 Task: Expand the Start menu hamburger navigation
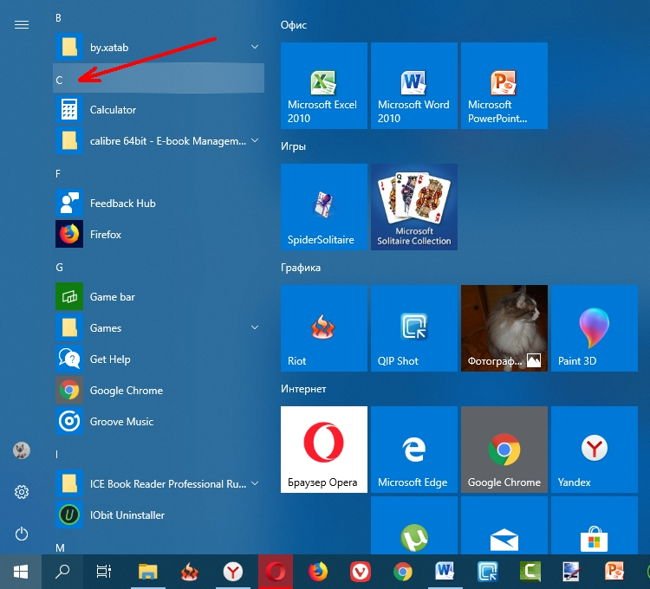tap(22, 25)
